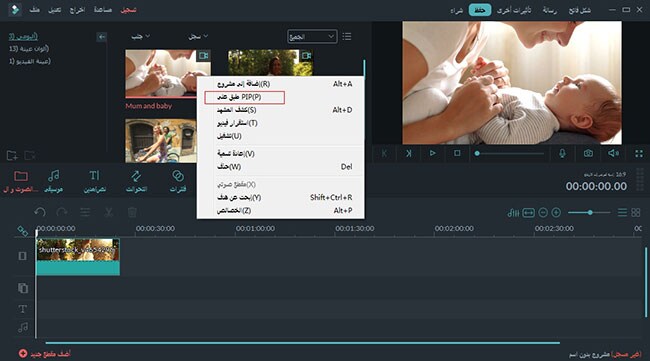The image size is (650, 361).
Task: Click the snapshot camera icon under preview
Action: click(588, 153)
